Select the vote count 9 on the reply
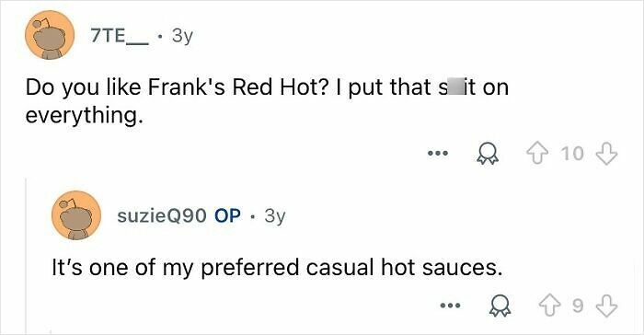 click(578, 306)
